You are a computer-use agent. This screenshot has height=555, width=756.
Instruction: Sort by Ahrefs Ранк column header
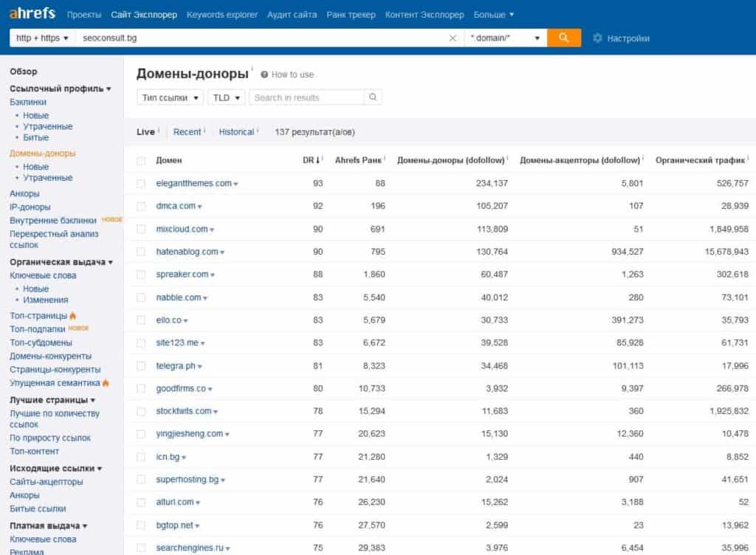[x=358, y=160]
